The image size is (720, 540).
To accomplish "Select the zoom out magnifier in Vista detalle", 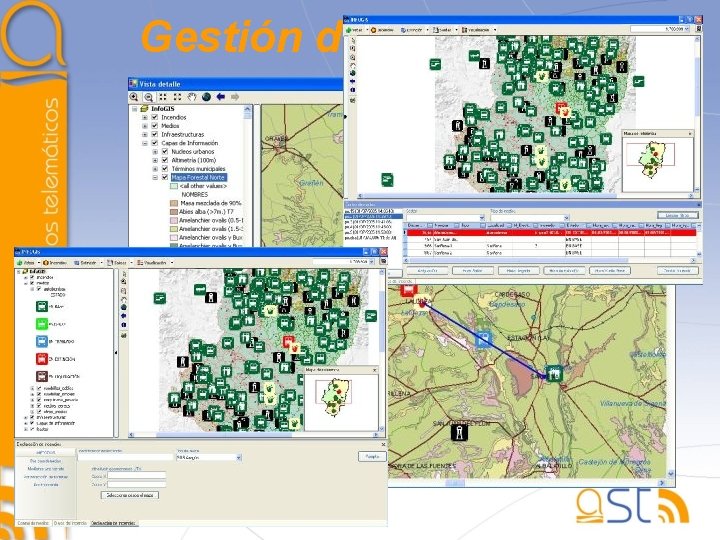I will 148,97.
